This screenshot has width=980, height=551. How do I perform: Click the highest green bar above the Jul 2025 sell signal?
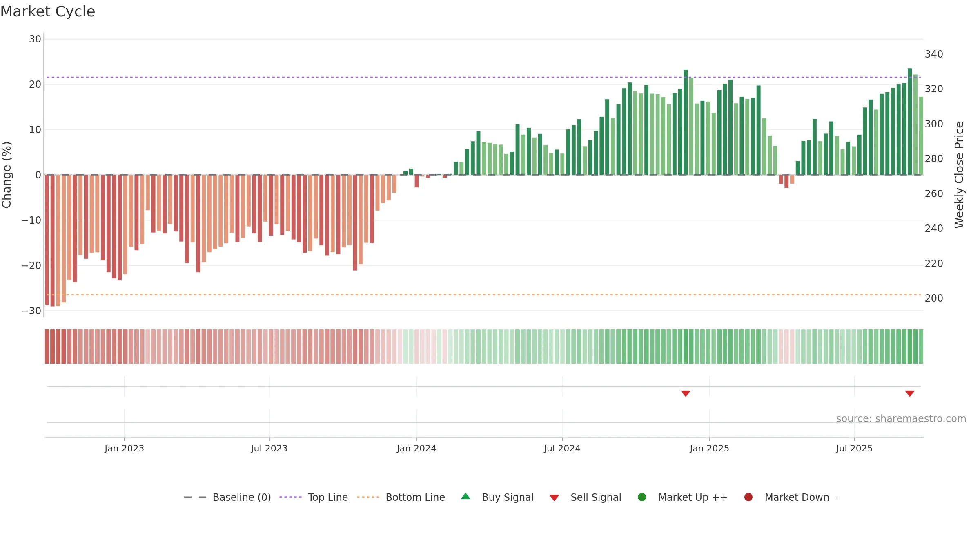[910, 121]
